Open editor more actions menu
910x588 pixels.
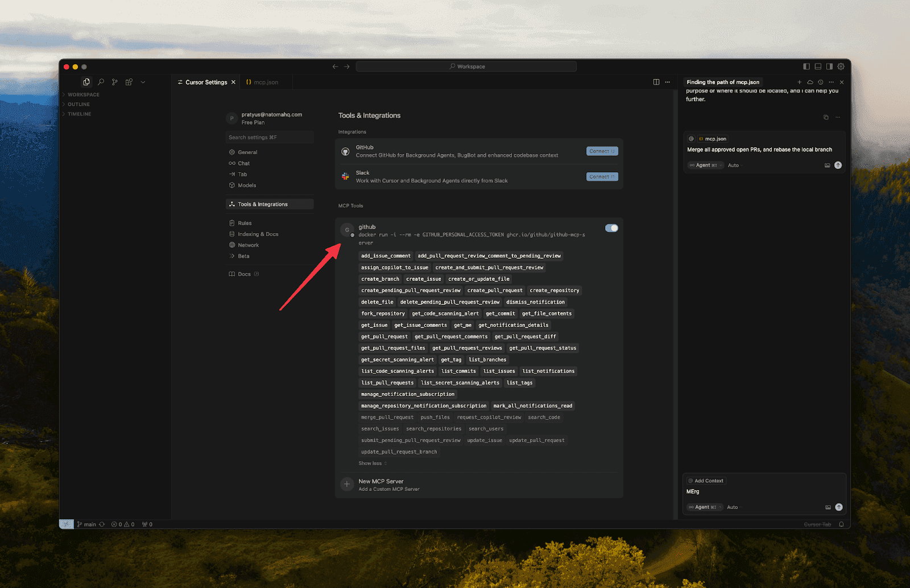[x=668, y=82]
